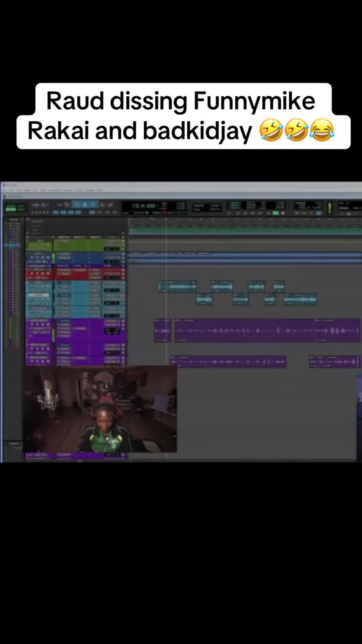Screen dimensions: 362x644
Task: Mute the first purple track
Action: [48, 324]
